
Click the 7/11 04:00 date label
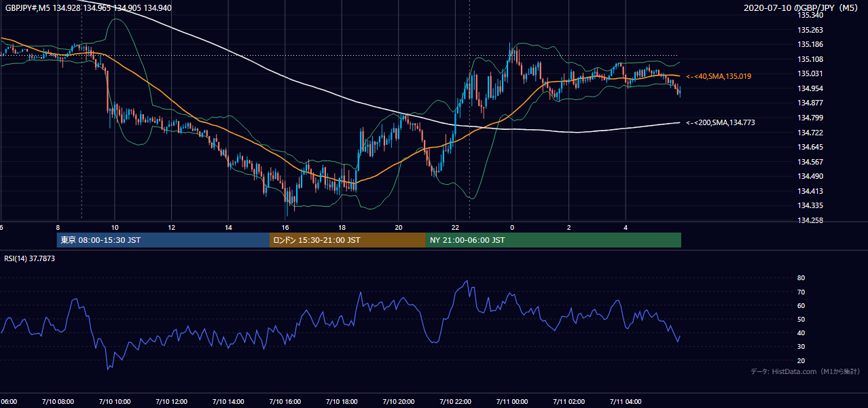(626, 401)
